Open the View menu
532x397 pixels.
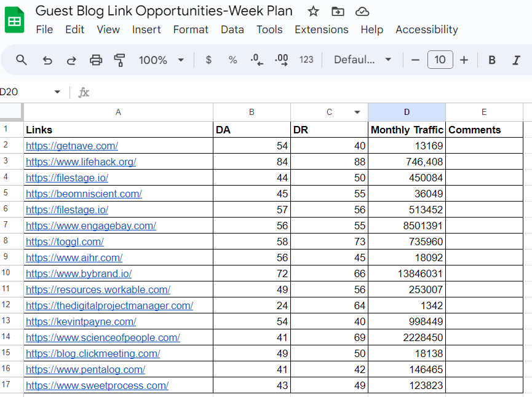click(108, 29)
